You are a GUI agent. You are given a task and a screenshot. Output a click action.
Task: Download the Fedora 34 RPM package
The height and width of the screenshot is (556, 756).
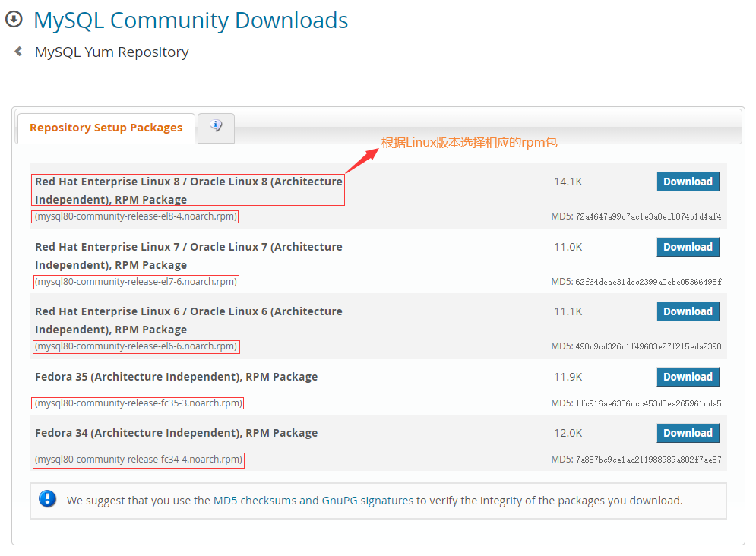[x=688, y=432]
